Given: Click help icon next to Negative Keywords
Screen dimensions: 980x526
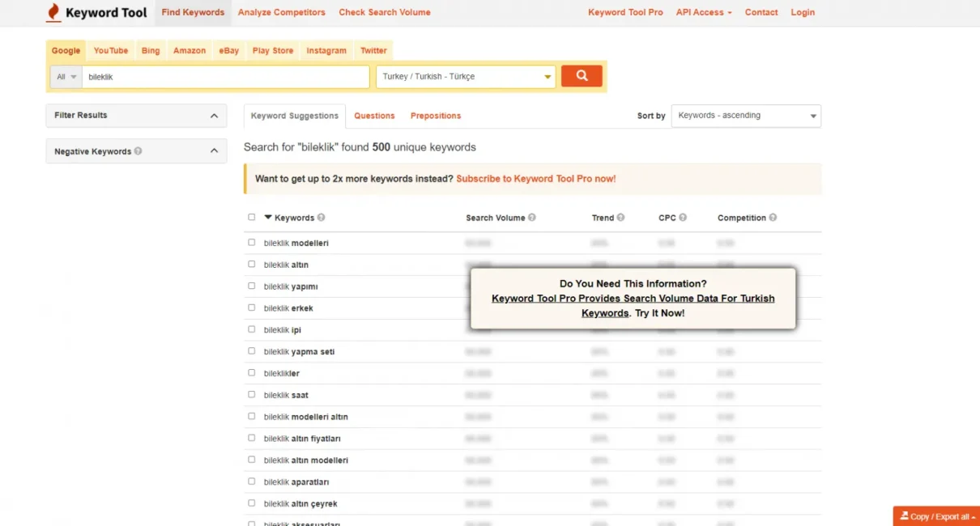Looking at the screenshot, I should click(x=138, y=151).
